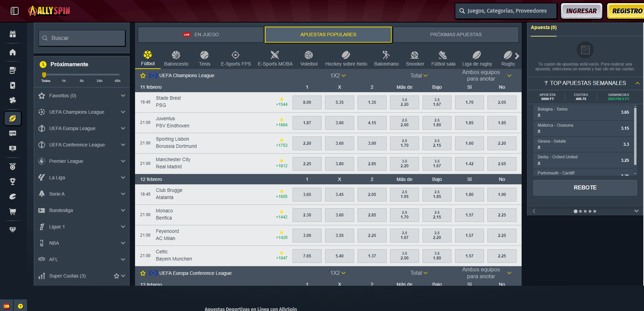Switch to EN JUEGO tab
Screen dimensions: 644x311
pyautogui.click(x=201, y=34)
